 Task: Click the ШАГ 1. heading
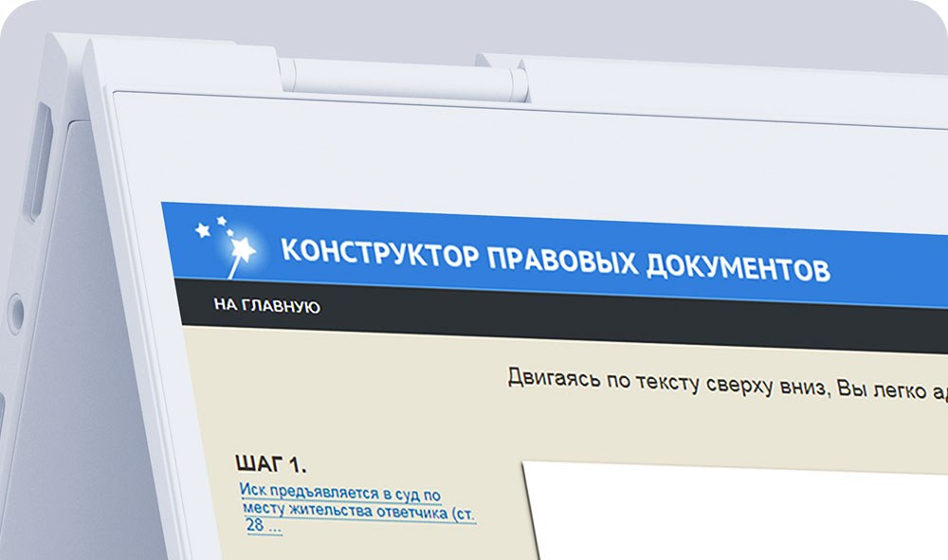270,464
